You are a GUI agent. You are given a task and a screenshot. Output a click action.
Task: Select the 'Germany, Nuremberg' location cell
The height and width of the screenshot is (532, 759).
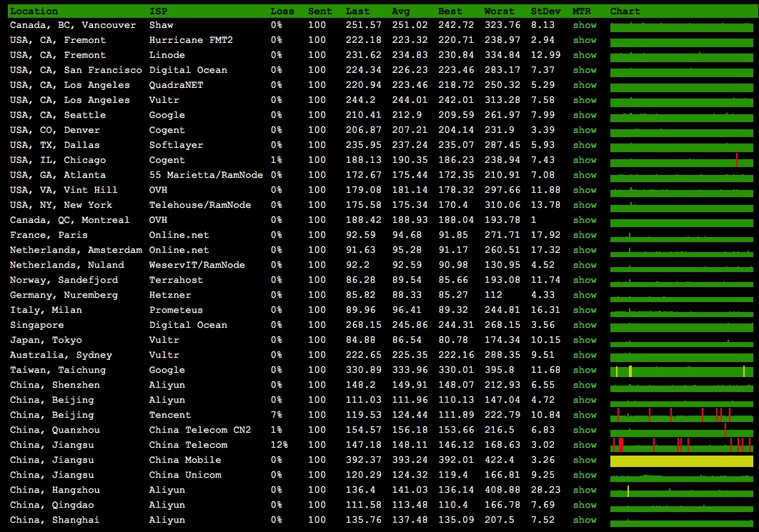click(x=64, y=295)
